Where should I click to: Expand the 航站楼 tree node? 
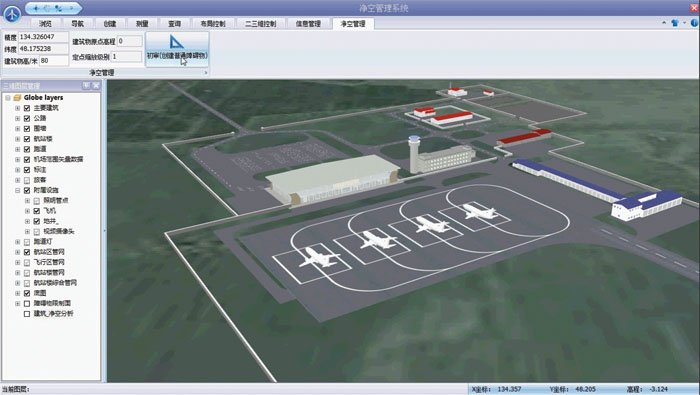tap(17, 139)
